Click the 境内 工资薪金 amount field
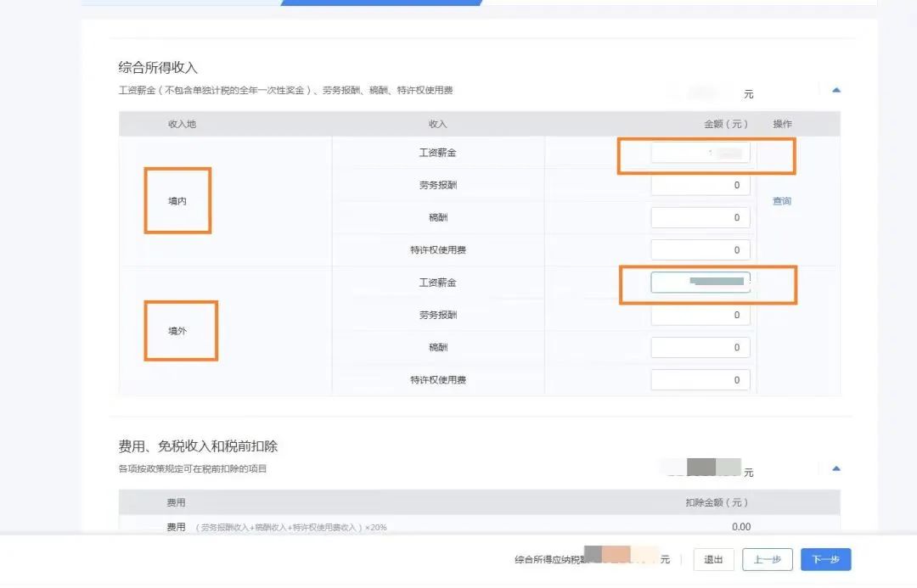 (700, 153)
